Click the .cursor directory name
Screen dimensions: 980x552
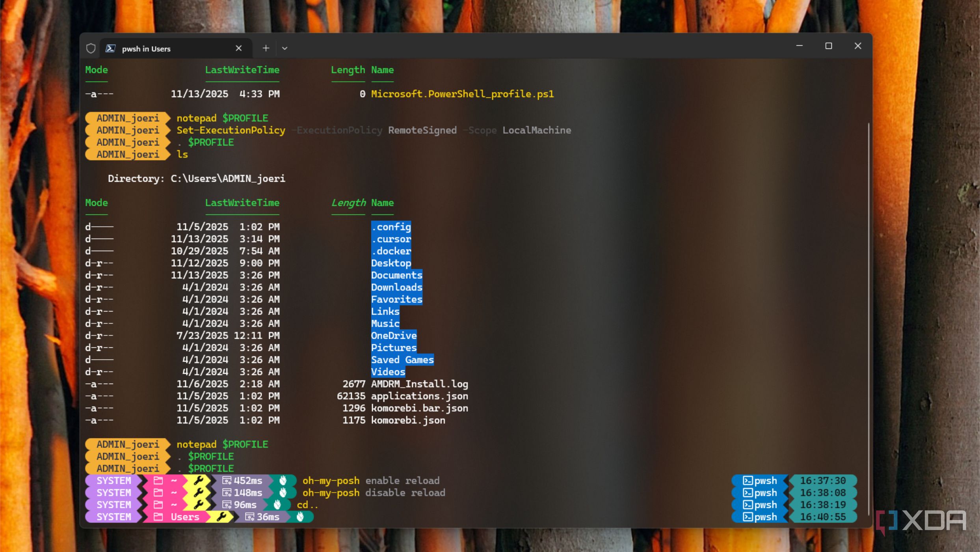tap(391, 239)
